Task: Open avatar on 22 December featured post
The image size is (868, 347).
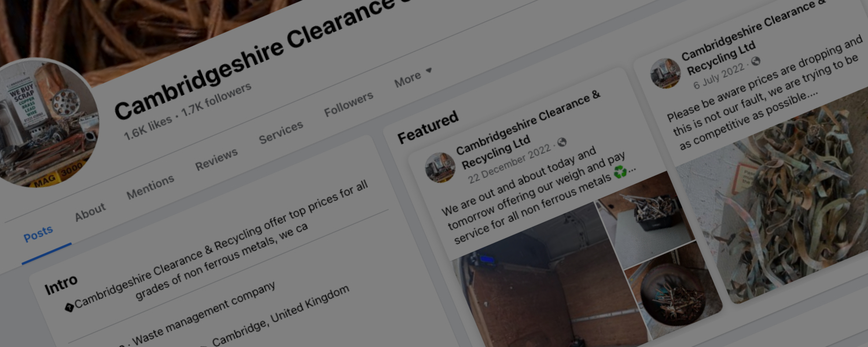Action: [x=440, y=168]
